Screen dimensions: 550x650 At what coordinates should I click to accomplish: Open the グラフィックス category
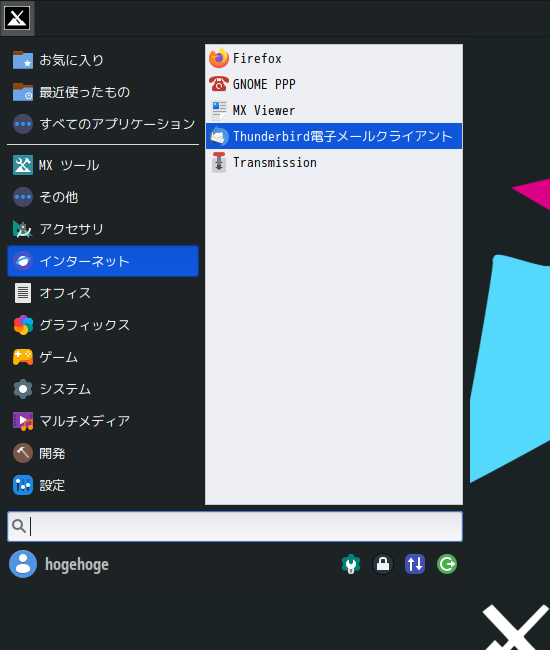pos(103,325)
